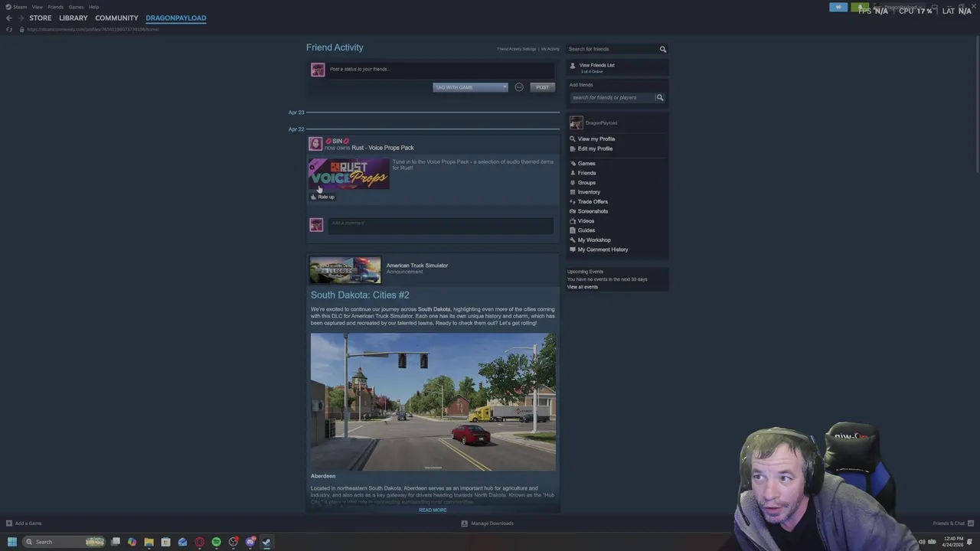Open Edit my Profile

coord(595,148)
